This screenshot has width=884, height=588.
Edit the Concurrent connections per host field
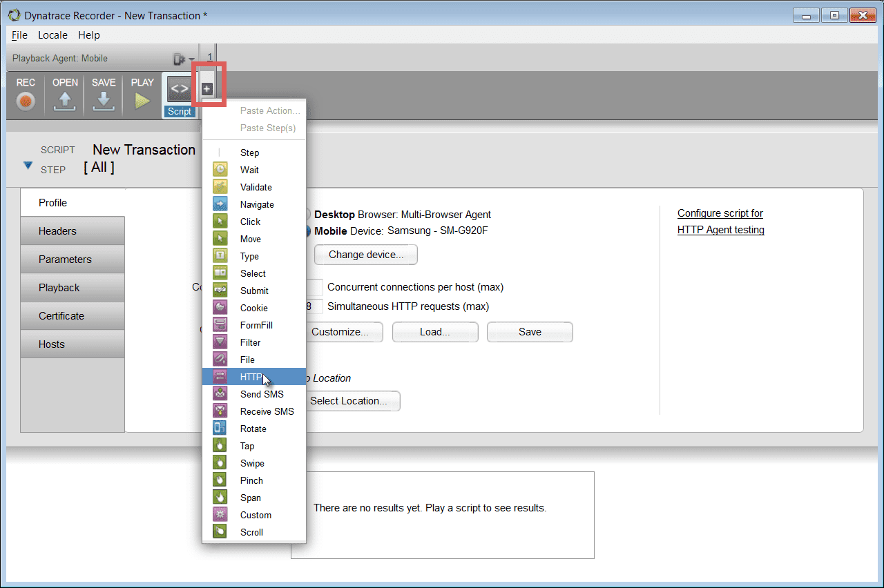[x=314, y=287]
